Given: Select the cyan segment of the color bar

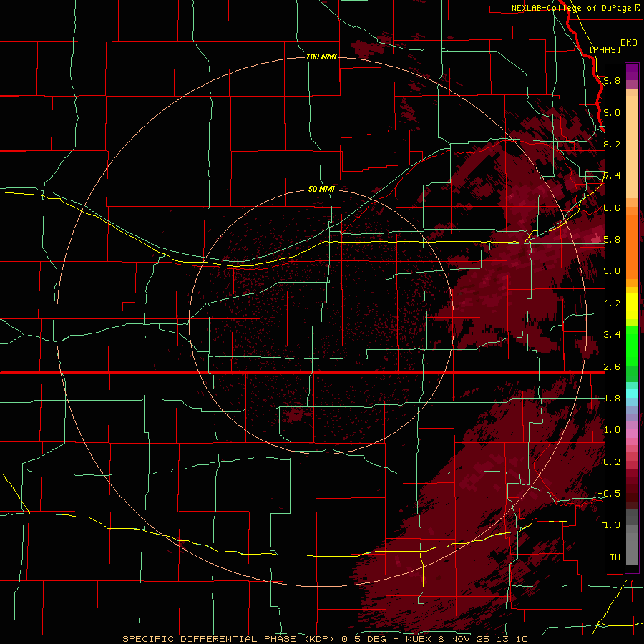Looking at the screenshot, I should [x=632, y=394].
